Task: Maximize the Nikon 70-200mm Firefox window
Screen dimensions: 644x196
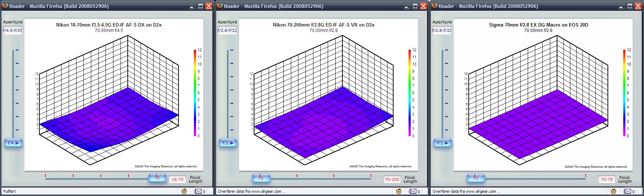Action: point(415,6)
